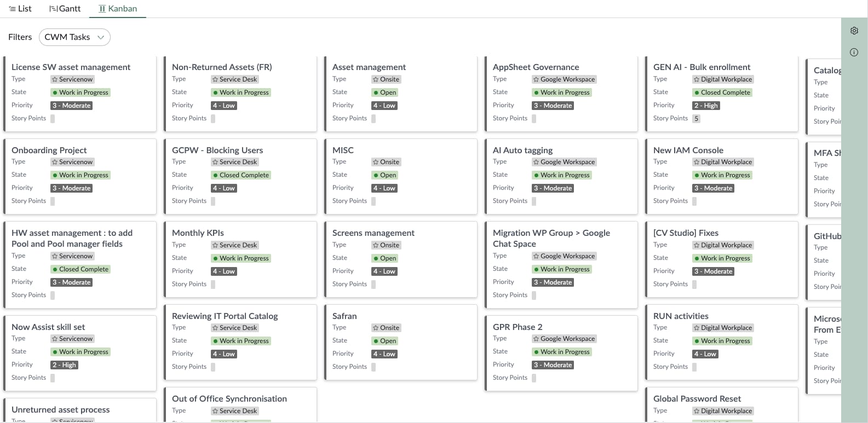868x423 pixels.
Task: Click the Now Assist skill set title
Action: 48,327
